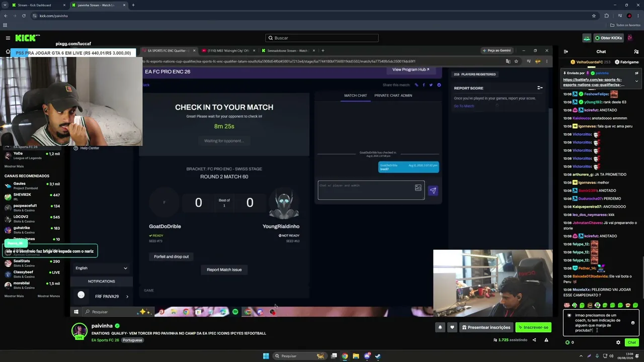Viewport: 644px width, 362px height.
Task: Collapse recommended list with Mostrar Menos
Action: point(49,296)
